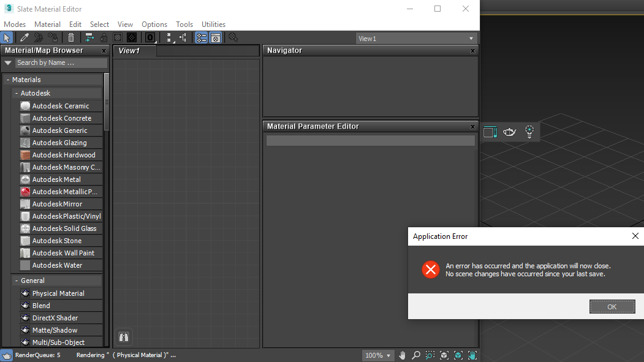
Task: Close the Material Parameter Editor panel
Action: coord(472,127)
